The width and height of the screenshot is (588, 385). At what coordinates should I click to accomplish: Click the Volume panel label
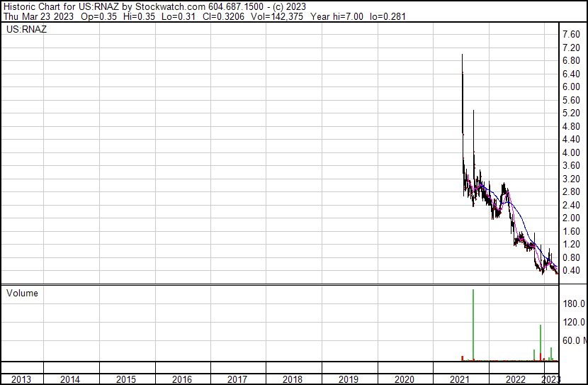[x=23, y=293]
